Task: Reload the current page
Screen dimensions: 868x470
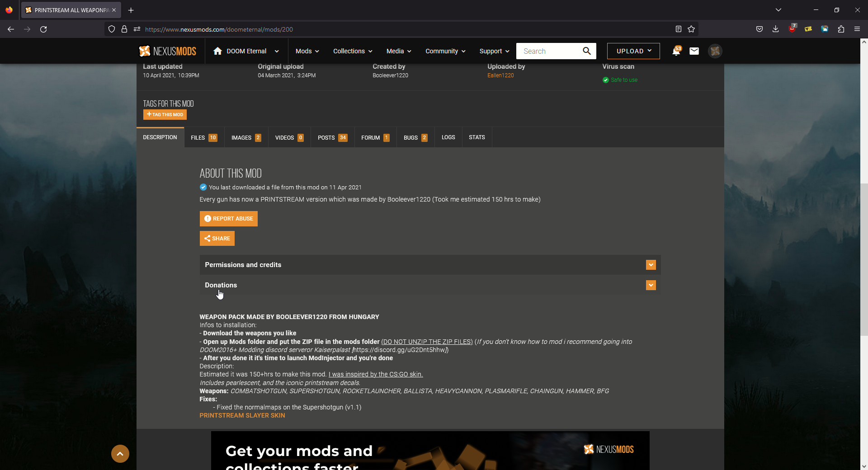Action: click(x=43, y=29)
